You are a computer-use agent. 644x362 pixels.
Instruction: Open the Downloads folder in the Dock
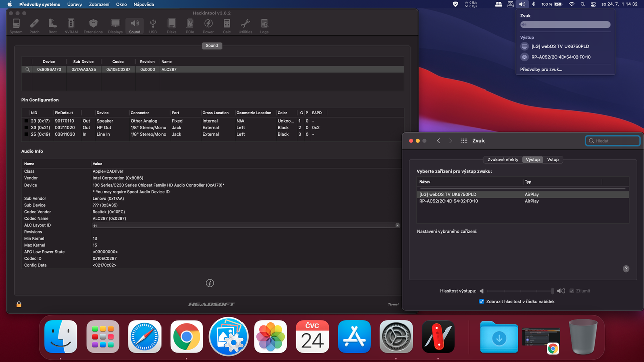(x=499, y=337)
